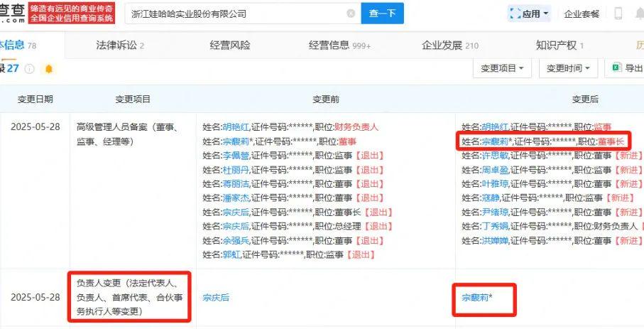Open 宗馥莉 link in 负责人变更 row
Viewport: 644px width, 329px height.
[x=475, y=297]
